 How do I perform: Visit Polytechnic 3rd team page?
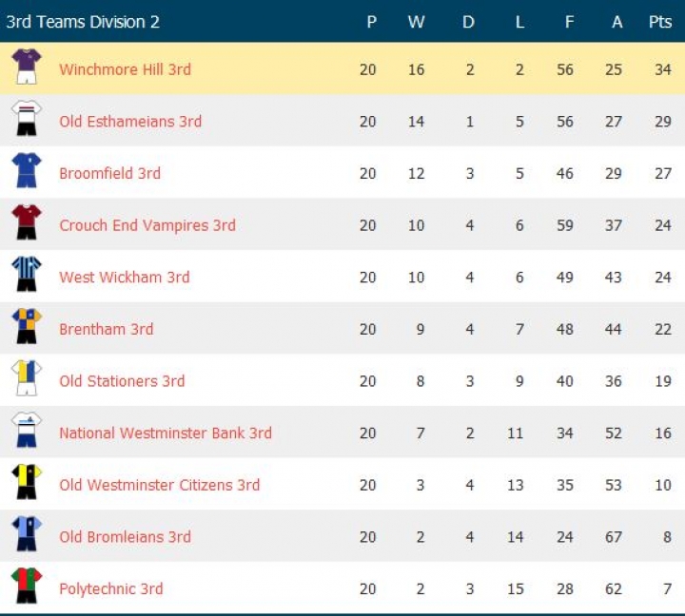tap(110, 589)
